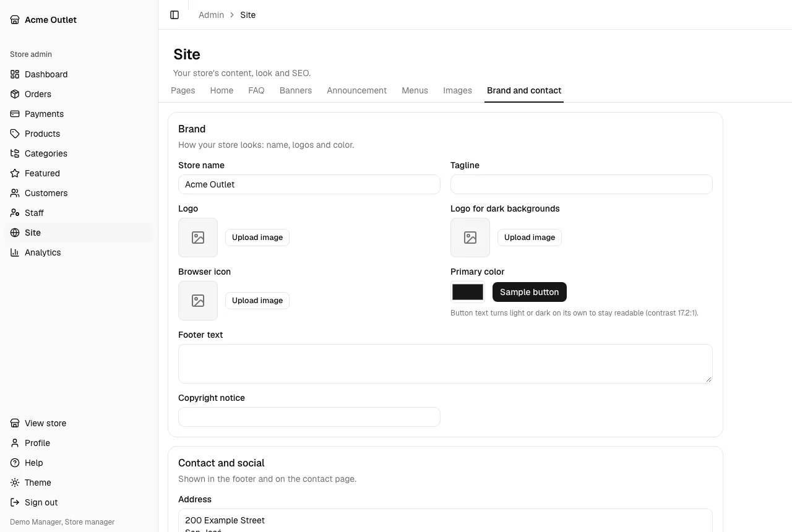
Task: Open Featured via its star icon
Action: click(15, 173)
